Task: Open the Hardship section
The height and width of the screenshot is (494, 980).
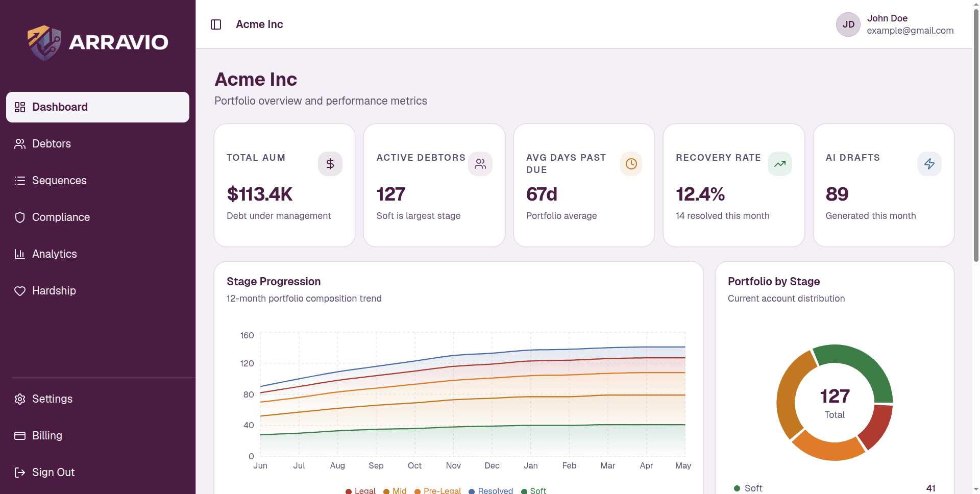Action: click(97, 291)
